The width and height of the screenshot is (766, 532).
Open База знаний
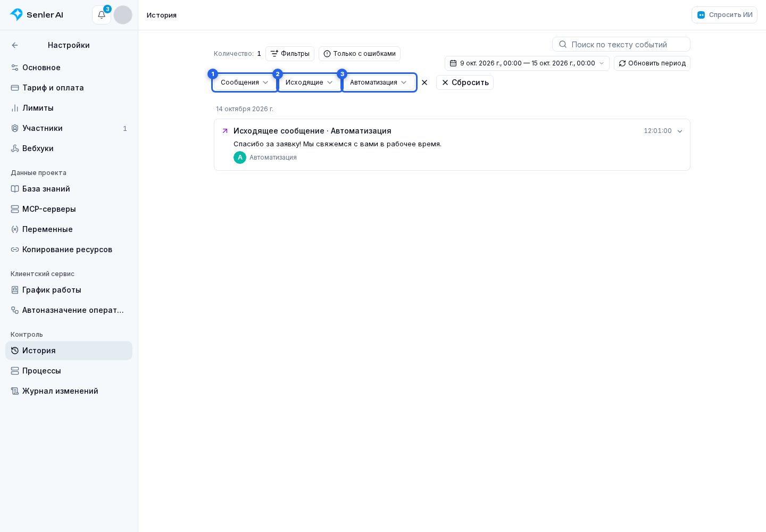click(x=69, y=189)
